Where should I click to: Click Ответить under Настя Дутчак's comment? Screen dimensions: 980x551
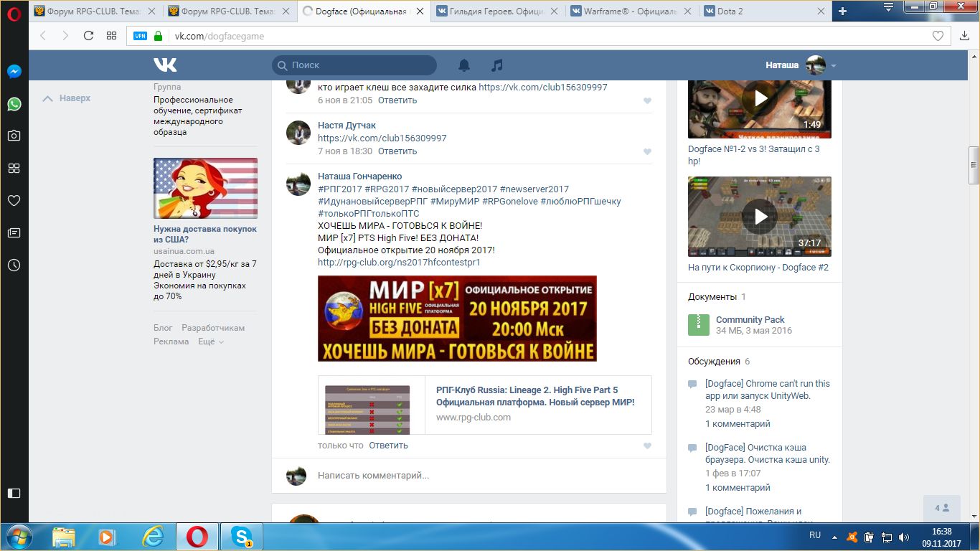click(397, 151)
